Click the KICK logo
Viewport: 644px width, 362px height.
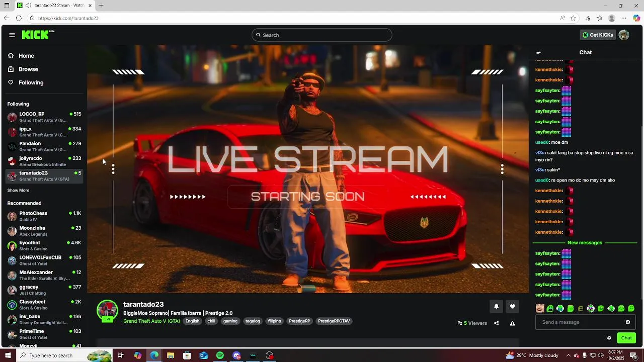(38, 35)
